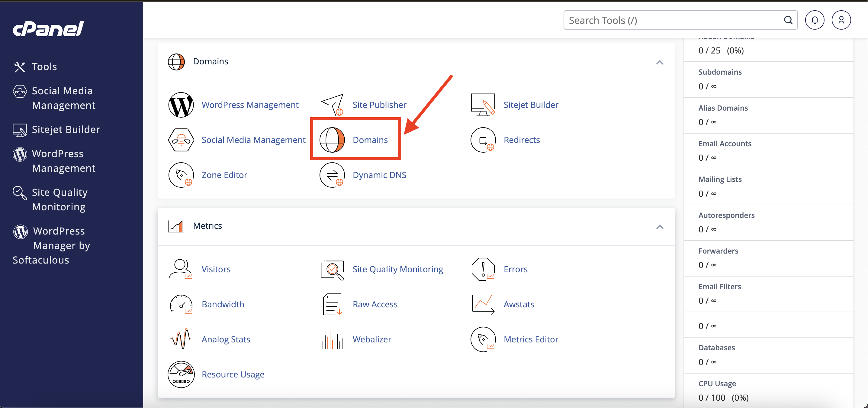Screen dimensions: 868x408
Task: Click the Autoresponders statistic label
Action: 726,215
